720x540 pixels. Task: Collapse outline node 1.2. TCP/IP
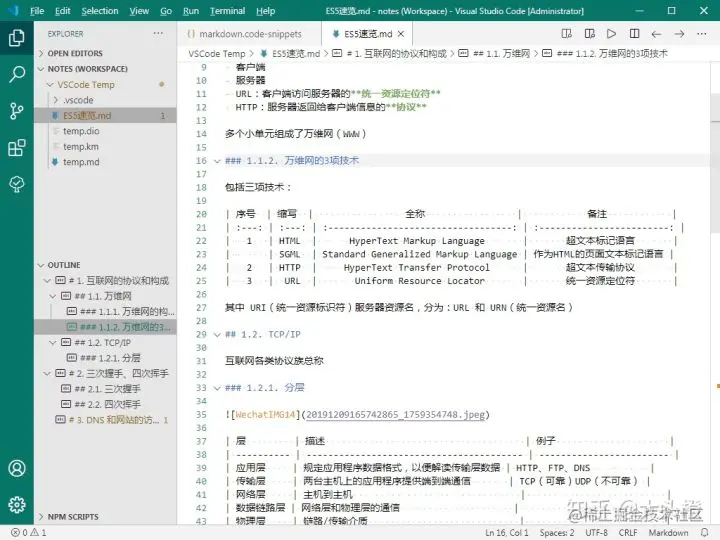[53, 343]
